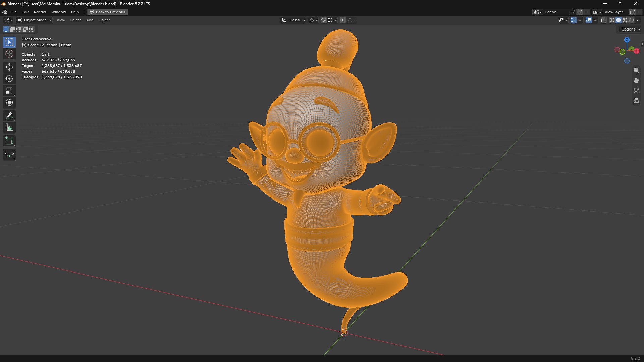644x362 pixels.
Task: Click Blender logo menu icon
Action: (x=5, y=12)
